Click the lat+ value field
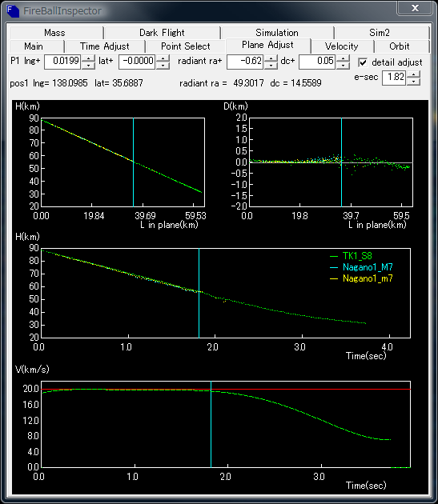The height and width of the screenshot is (504, 438). tap(137, 62)
